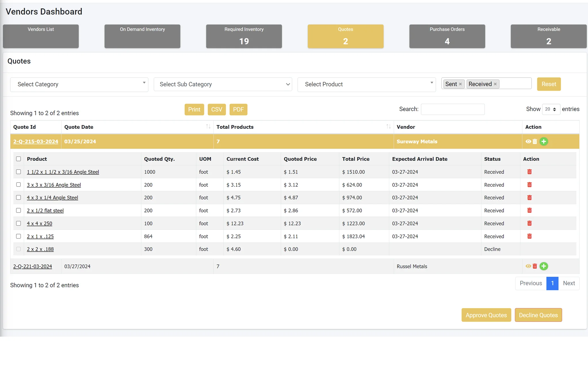The height and width of the screenshot is (383, 588).
Task: Remove the Sent status filter tag
Action: (460, 84)
